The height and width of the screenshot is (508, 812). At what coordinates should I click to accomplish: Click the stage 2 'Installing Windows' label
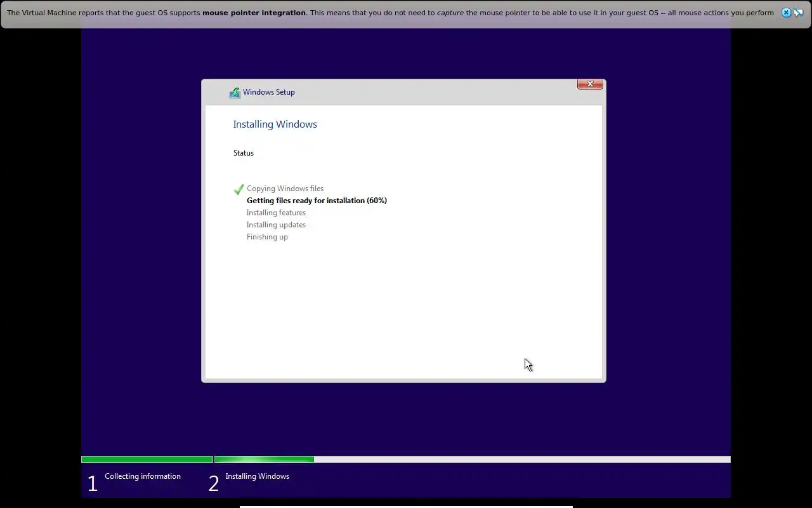[257, 476]
